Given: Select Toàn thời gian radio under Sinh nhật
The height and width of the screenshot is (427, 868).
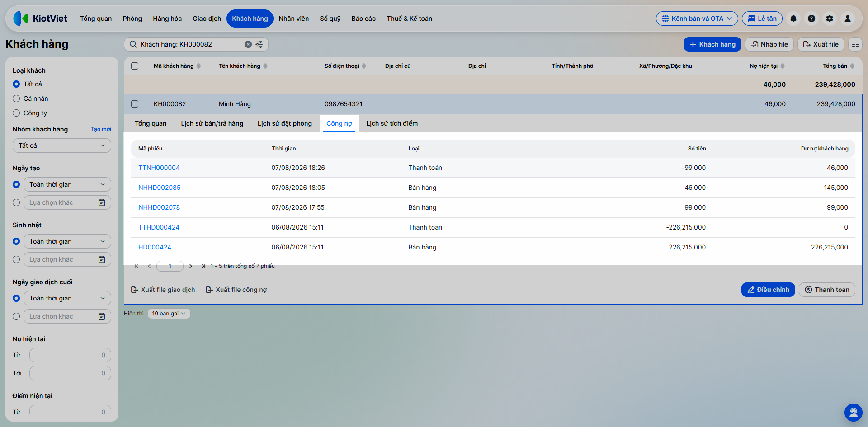Looking at the screenshot, I should click(16, 241).
